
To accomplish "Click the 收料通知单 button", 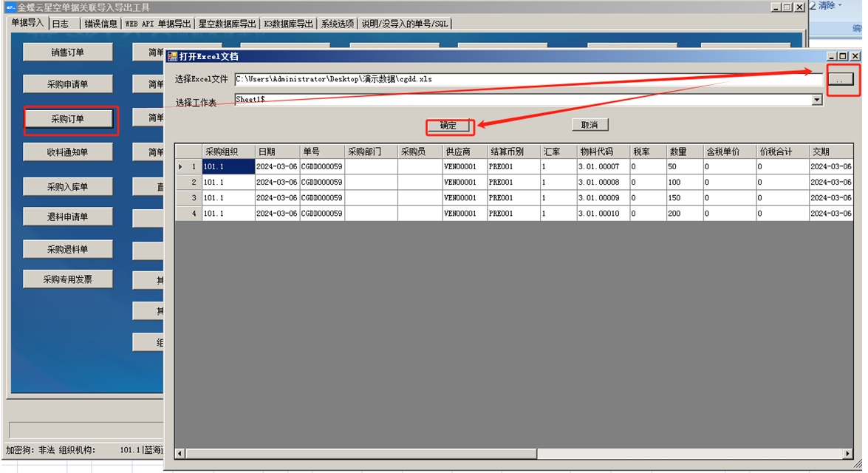I will (x=67, y=152).
